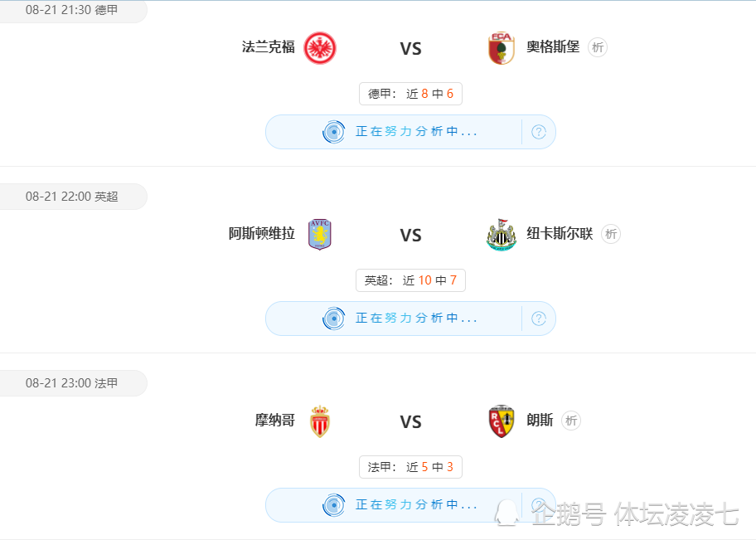Click the RC Lens badge
Image resolution: width=756 pixels, height=540 pixels.
[x=502, y=421]
